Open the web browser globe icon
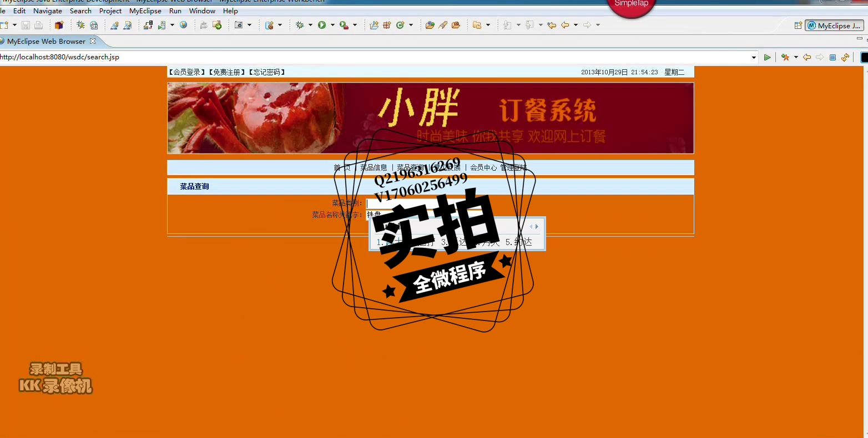868x438 pixels. click(183, 25)
